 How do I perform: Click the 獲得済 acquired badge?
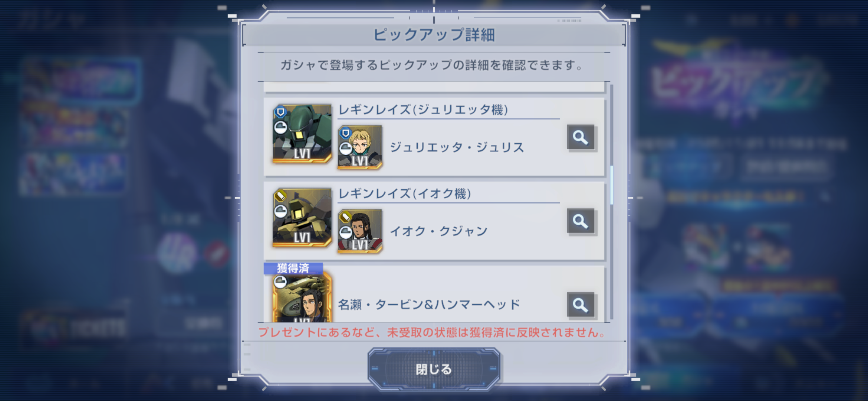pos(293,268)
